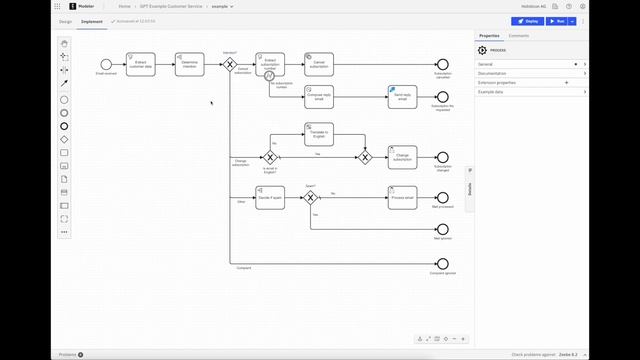Add an extension property with plus icon
The image size is (640, 360).
566,82
